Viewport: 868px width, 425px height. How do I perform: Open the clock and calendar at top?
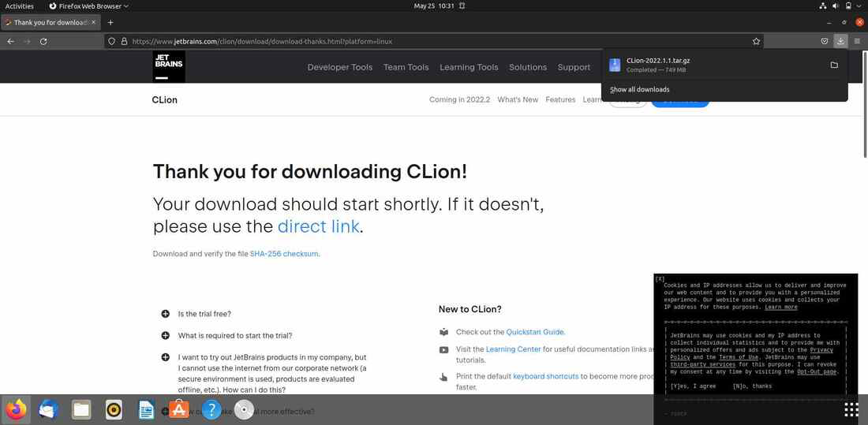[x=434, y=6]
